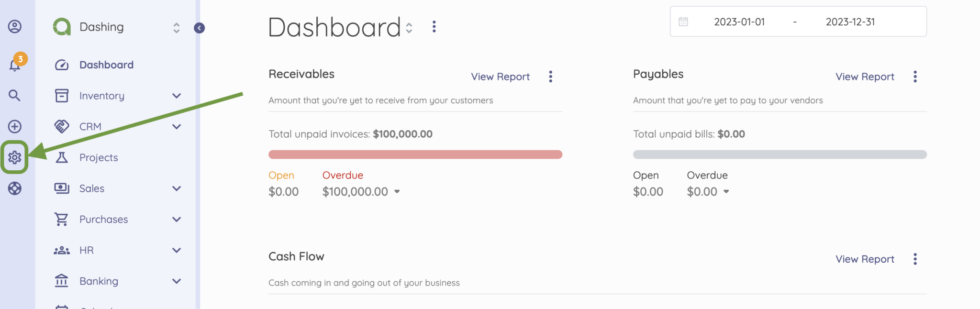Open Settings with the gear icon
The width and height of the screenshot is (980, 309).
[x=15, y=157]
